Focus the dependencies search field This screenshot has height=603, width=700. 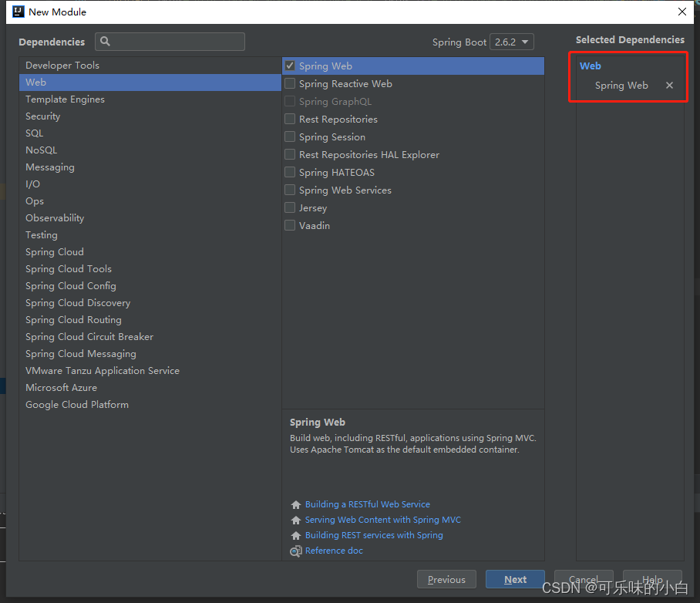[x=170, y=42]
